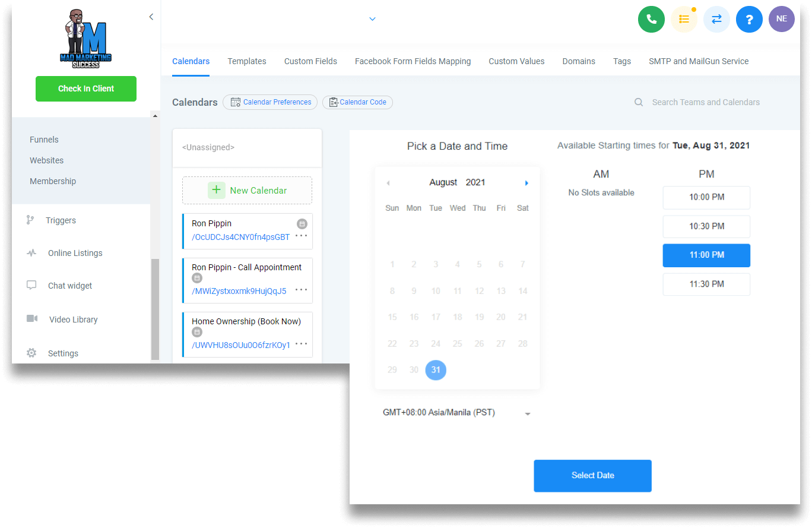Open the /MWiZystxoxmk9HujQqJ5 calendar link
Image resolution: width=812 pixels, height=528 pixels.
[x=239, y=291]
